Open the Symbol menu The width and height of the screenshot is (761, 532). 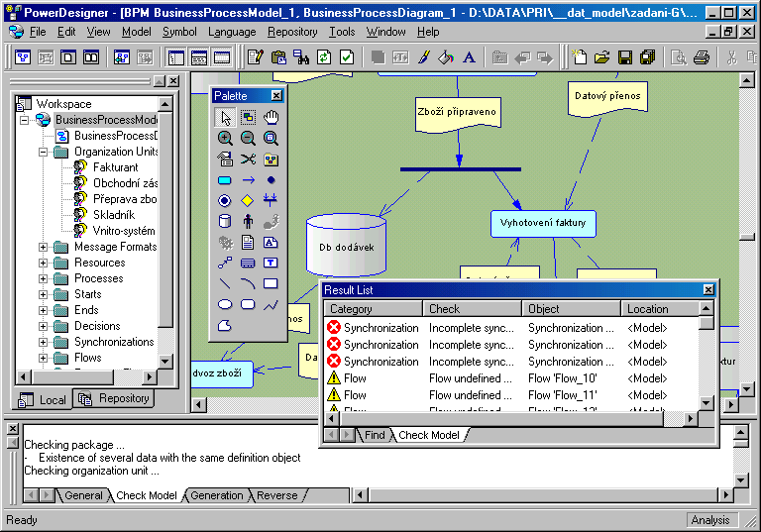pyautogui.click(x=179, y=32)
